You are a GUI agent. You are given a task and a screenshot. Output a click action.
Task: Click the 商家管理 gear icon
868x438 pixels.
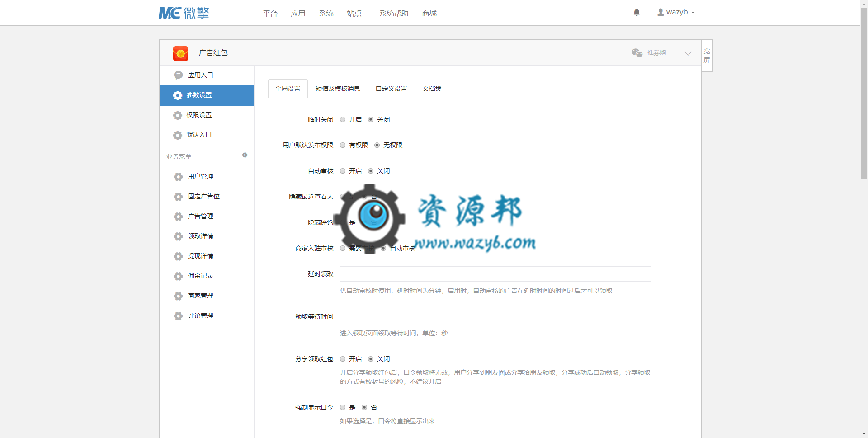coord(178,296)
